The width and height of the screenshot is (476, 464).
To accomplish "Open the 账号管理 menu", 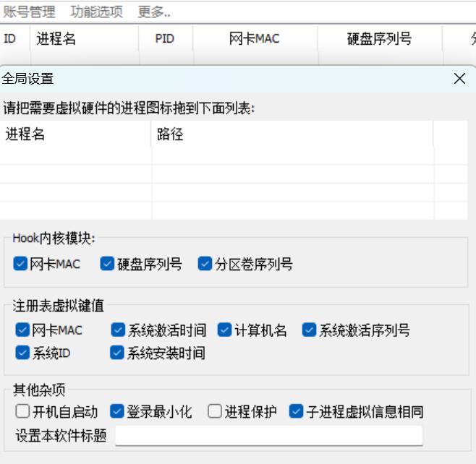I will (29, 12).
